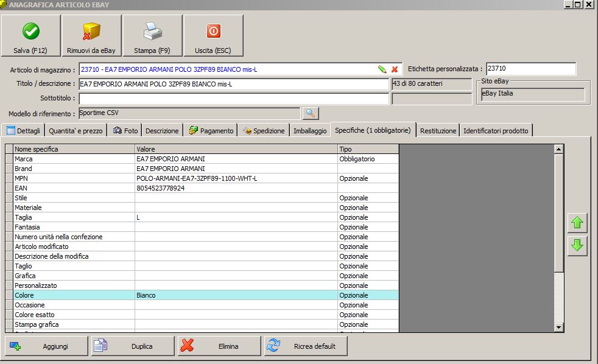Click the empty Sottotitolo input field
Image resolution: width=598 pixels, height=364 pixels.
tap(234, 99)
